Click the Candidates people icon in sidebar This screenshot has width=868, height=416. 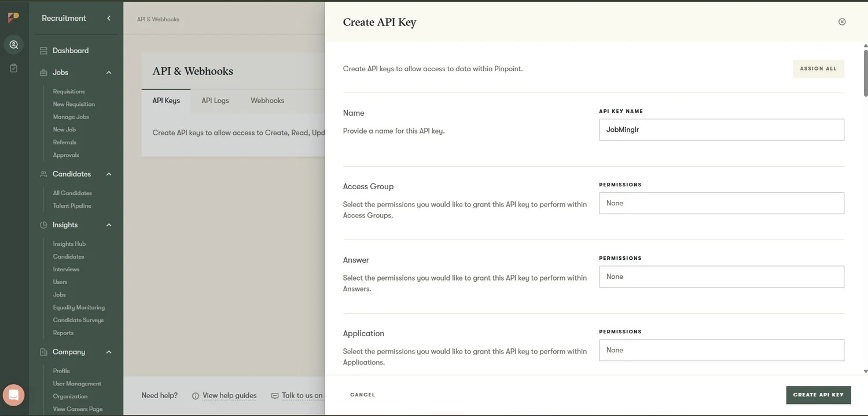click(x=43, y=174)
